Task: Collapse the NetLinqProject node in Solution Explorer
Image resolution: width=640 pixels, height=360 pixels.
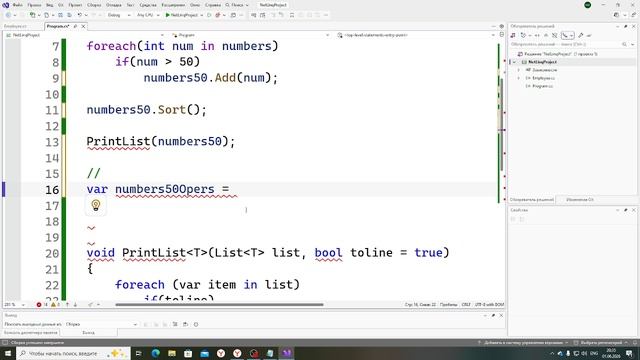Action: pos(514,62)
